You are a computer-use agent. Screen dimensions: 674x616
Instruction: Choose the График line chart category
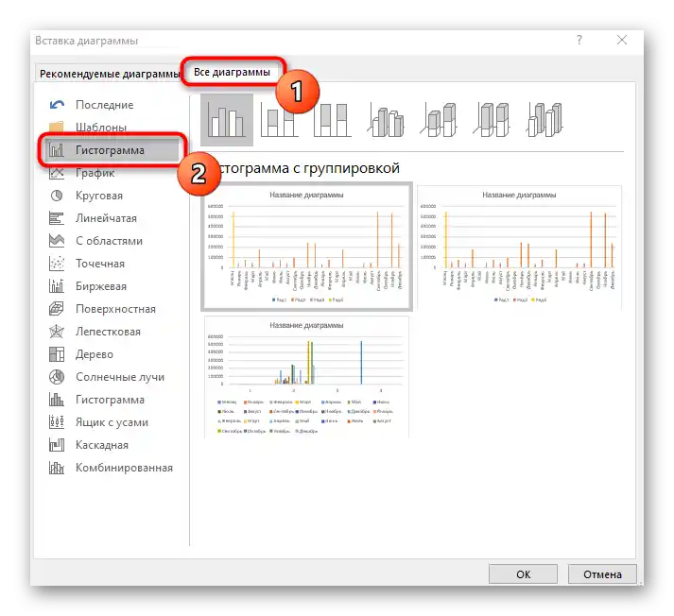click(x=111, y=173)
